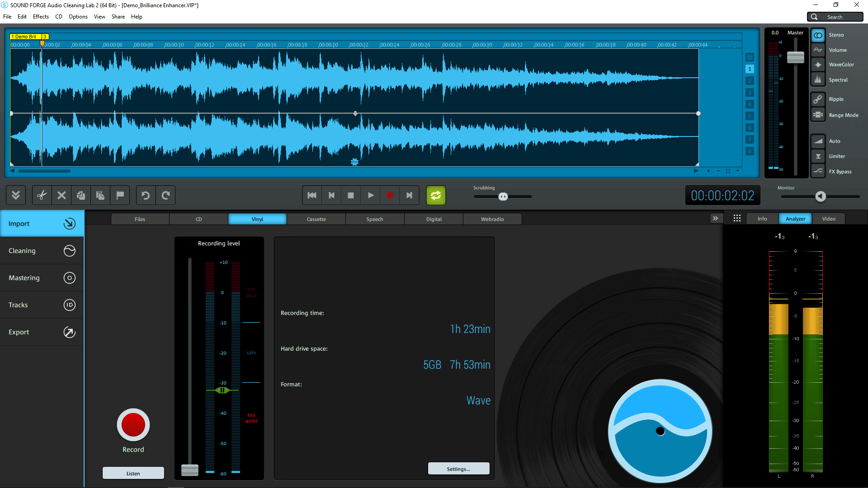This screenshot has height=488, width=868.
Task: Open the File menu
Action: pos(7,17)
